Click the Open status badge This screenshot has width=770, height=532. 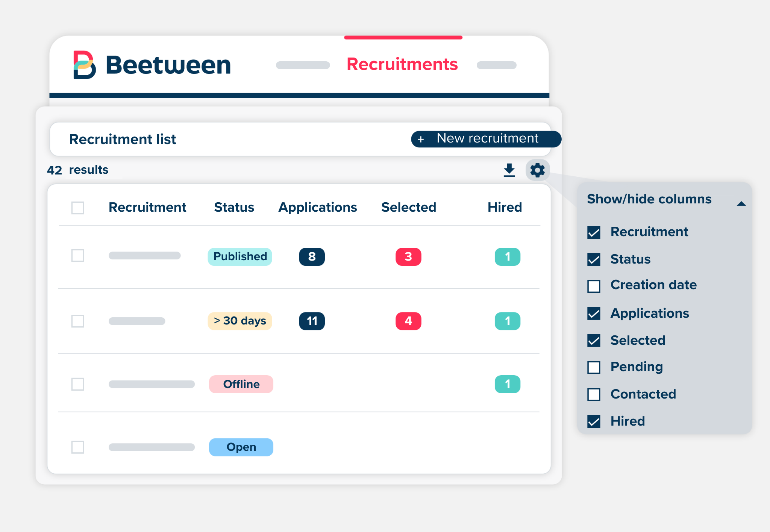tap(241, 447)
